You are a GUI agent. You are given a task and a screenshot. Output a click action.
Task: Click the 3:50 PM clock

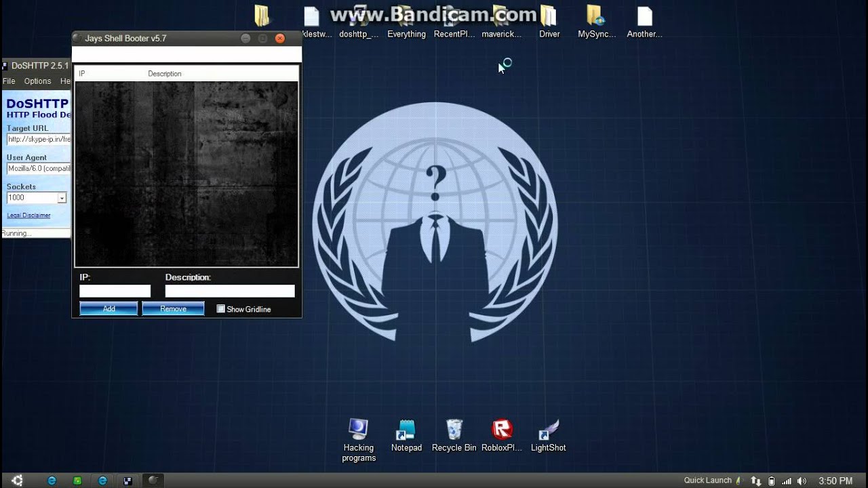click(x=835, y=481)
